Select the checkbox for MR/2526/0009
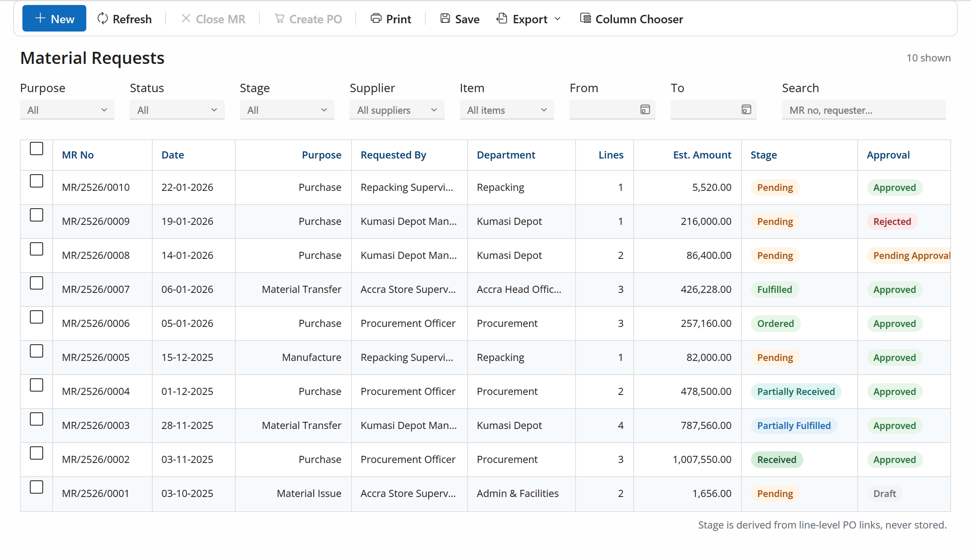Viewport: 971px width, 560px height. 37,215
